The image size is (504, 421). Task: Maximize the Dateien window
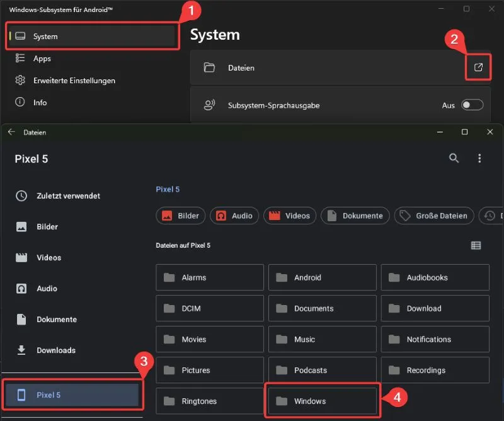tap(464, 132)
